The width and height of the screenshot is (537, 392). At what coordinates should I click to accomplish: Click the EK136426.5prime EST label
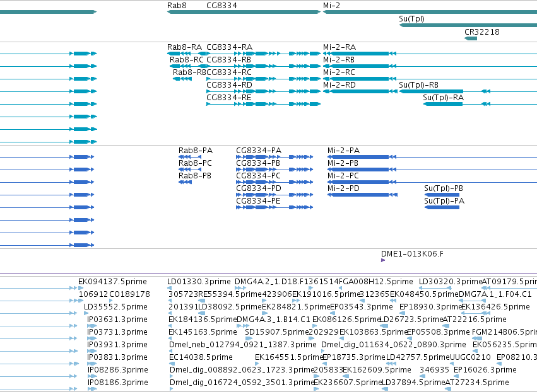[495, 307]
